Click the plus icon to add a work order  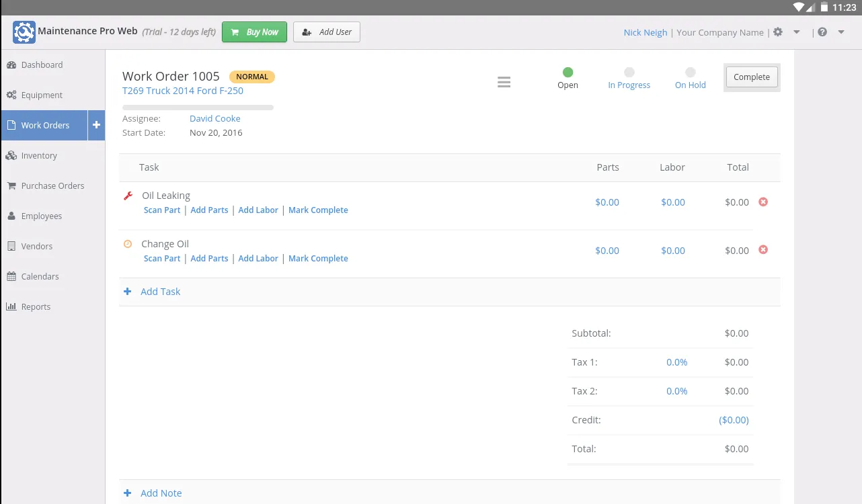tap(96, 125)
